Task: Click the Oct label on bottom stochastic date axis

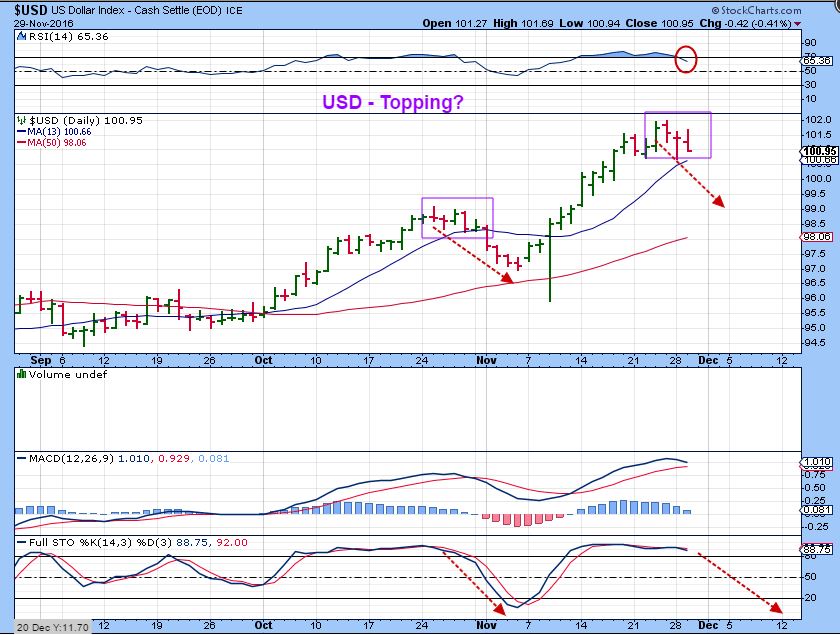Action: (x=263, y=625)
